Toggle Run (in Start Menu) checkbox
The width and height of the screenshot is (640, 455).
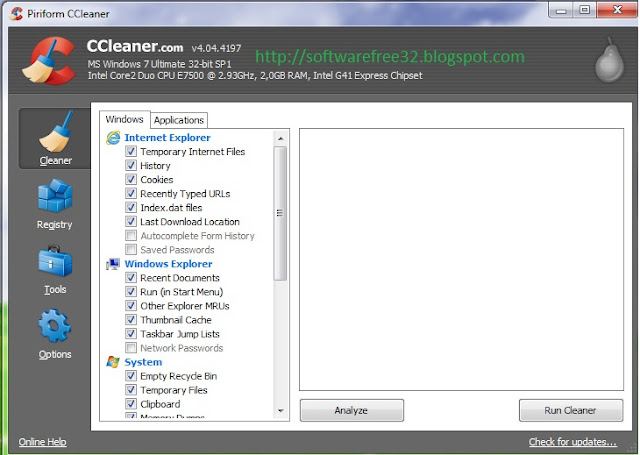point(131,291)
